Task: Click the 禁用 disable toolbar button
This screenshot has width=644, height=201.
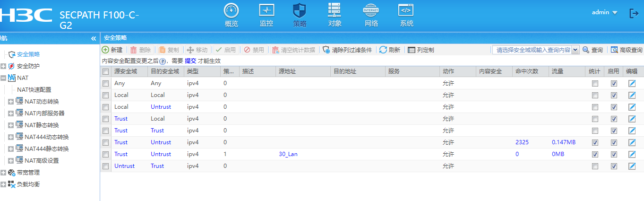Action: [x=254, y=50]
